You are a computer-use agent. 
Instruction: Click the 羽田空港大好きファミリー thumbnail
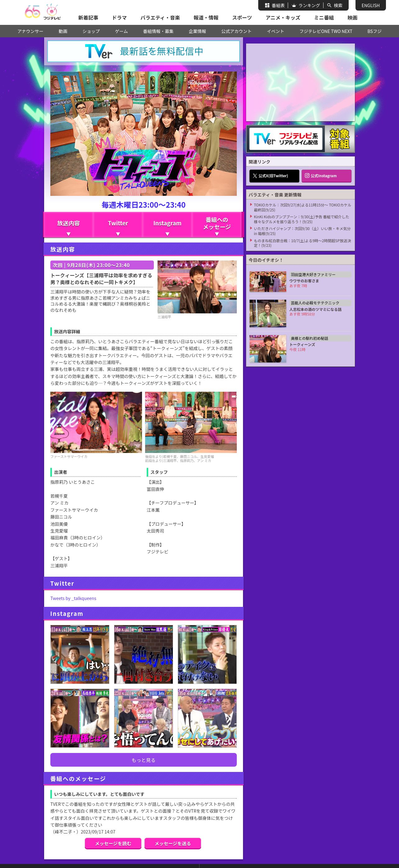268,281
